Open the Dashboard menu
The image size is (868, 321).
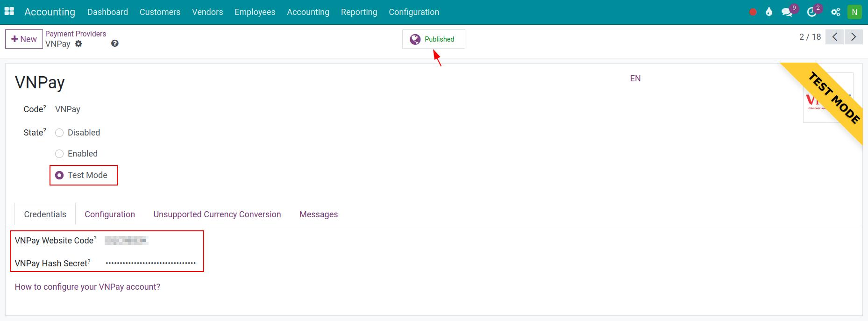pos(107,12)
